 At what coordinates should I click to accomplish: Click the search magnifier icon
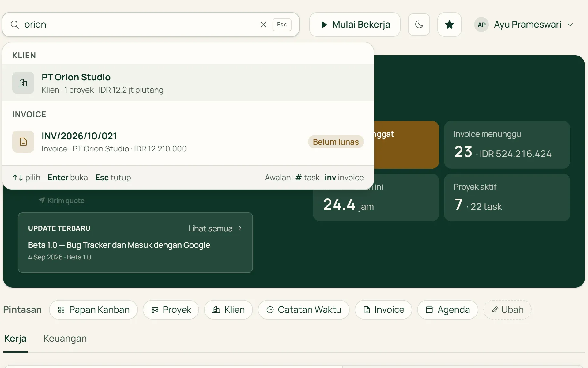click(x=15, y=25)
